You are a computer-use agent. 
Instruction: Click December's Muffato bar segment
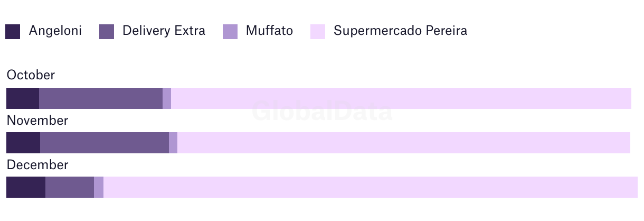99,187
